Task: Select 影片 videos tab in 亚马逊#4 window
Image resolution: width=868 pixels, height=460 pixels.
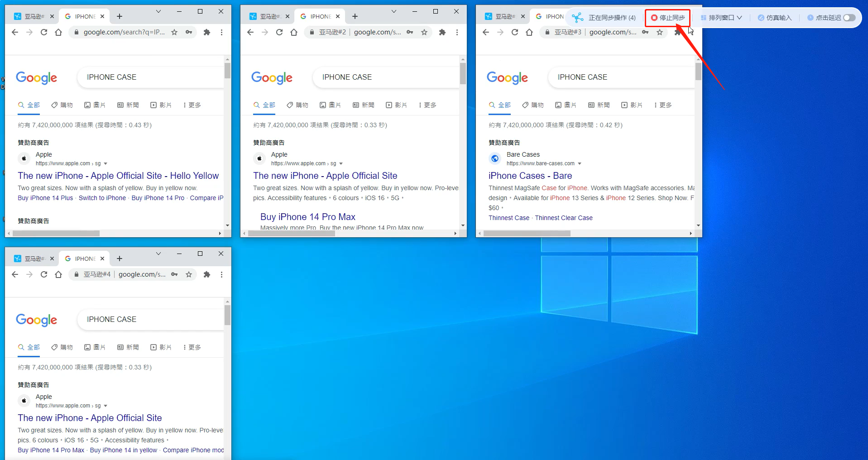Action: [161, 347]
